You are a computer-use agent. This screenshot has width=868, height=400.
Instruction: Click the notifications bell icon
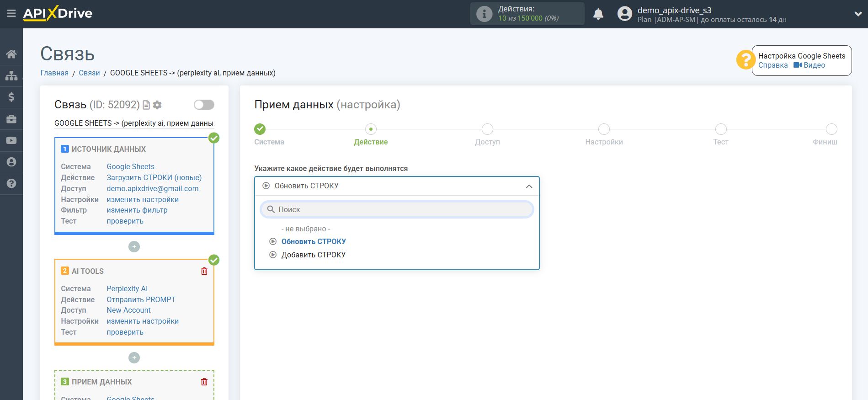[x=598, y=14]
